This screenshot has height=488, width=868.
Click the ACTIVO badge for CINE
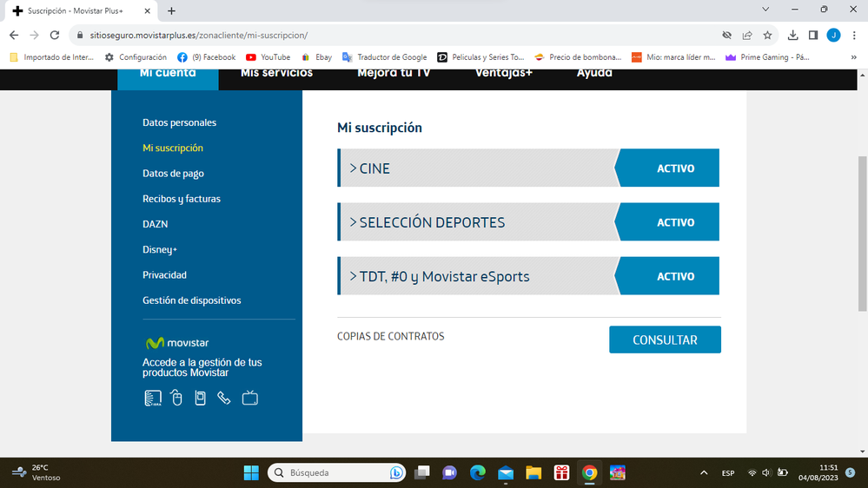pos(668,168)
